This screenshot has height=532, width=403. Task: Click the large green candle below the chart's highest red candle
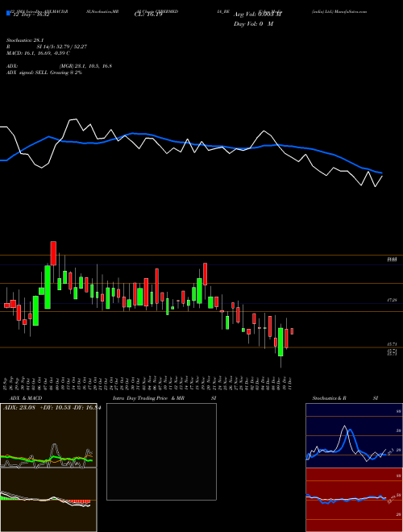[48, 287]
